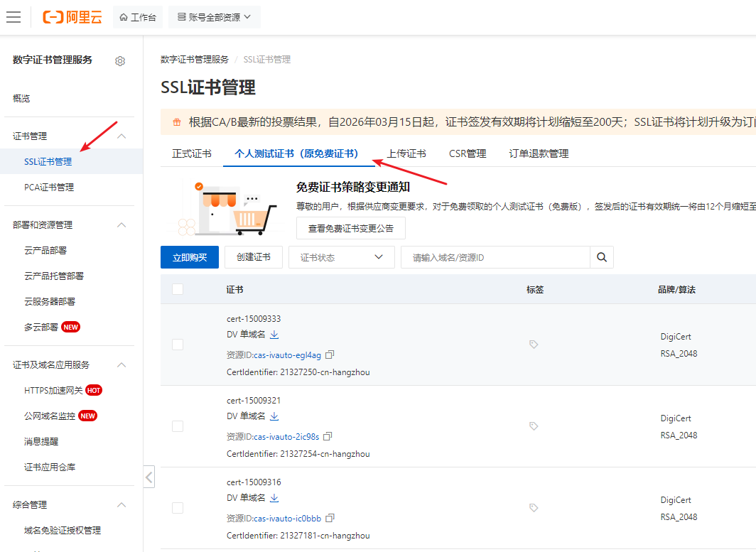Copy resource ID cas-ivauto-ic0bbb
756x552 pixels.
coord(330,518)
